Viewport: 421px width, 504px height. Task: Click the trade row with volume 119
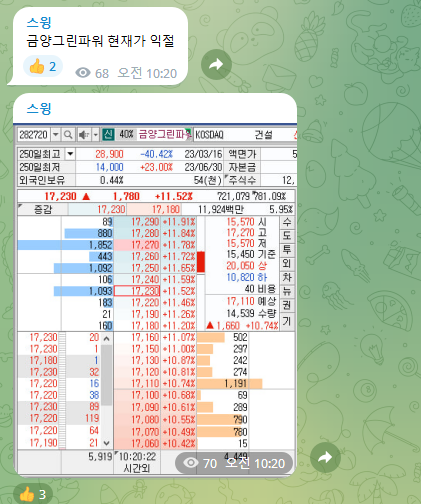click(x=58, y=418)
